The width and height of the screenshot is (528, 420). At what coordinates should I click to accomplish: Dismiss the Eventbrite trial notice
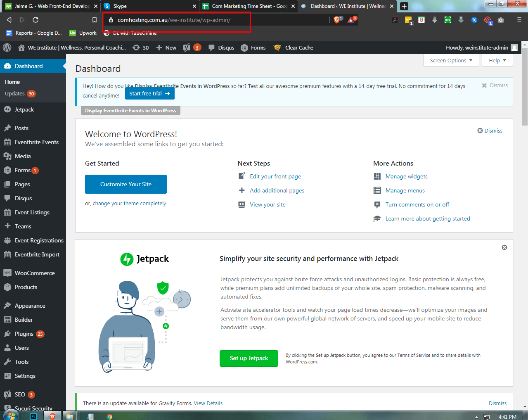pyautogui.click(x=495, y=85)
